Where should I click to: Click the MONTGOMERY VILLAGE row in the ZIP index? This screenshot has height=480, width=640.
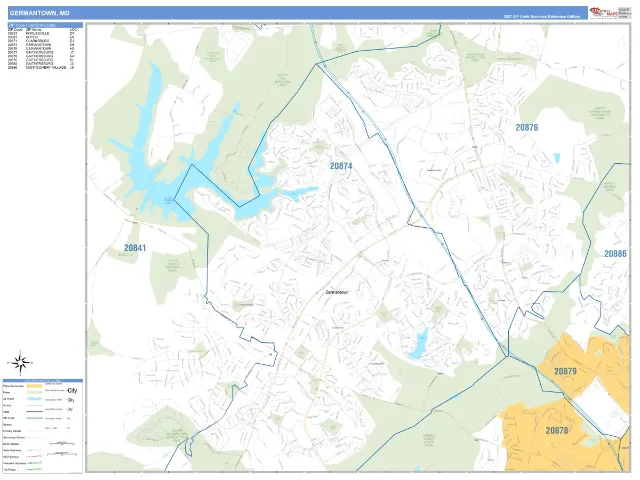point(42,68)
